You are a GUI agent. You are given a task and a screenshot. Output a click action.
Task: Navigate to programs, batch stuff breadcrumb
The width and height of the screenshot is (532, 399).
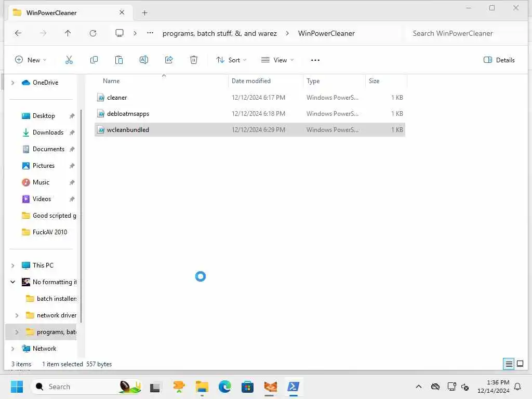coord(220,33)
